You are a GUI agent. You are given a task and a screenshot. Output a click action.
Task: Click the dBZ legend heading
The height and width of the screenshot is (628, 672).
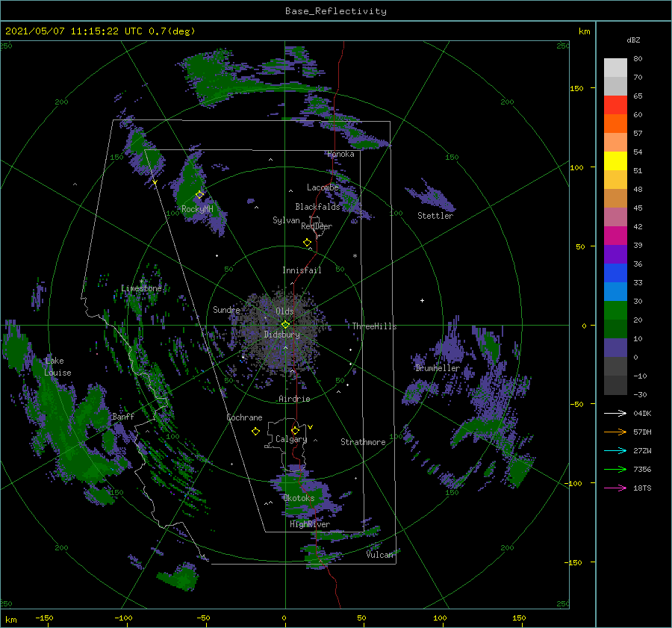click(633, 40)
